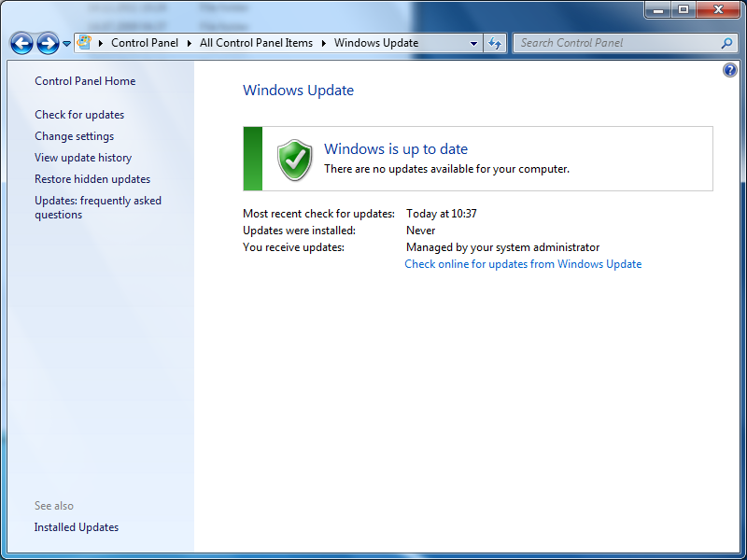Click 'Updates were installed:' label
This screenshot has width=747, height=560.
(x=299, y=231)
